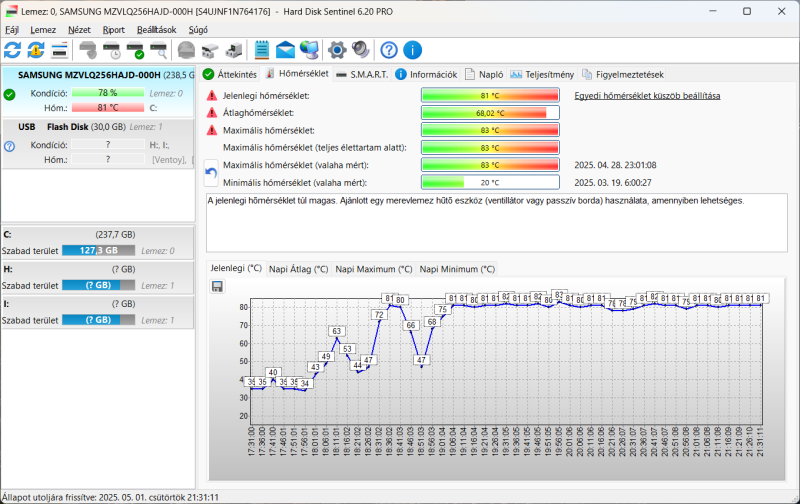Click the two-drives toolbar icon beside the dome
Image resolution: width=800 pixels, height=504 pixels.
210,50
